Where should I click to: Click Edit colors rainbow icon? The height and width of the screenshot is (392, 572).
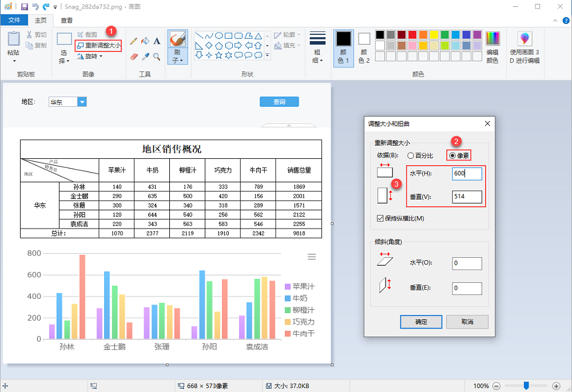[x=492, y=38]
